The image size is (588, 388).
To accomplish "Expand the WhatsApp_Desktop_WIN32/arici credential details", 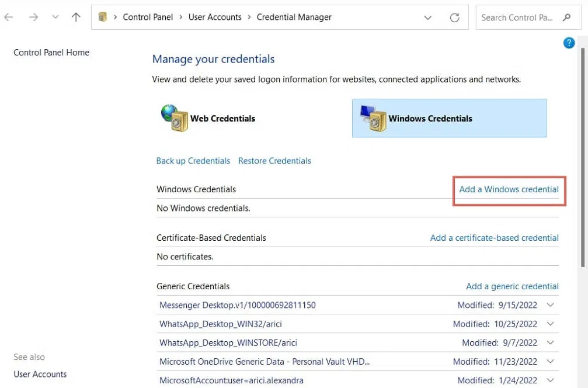I will (549, 324).
